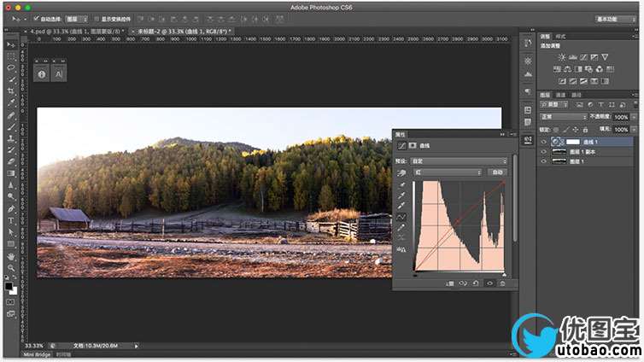This screenshot has width=644, height=362.
Task: Select the Crop tool
Action: pos(11,90)
